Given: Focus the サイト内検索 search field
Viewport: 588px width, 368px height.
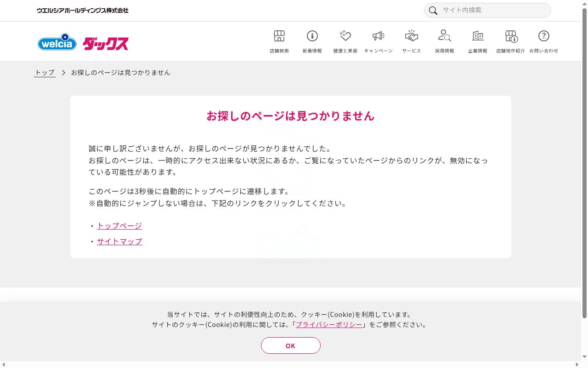Looking at the screenshot, I should [487, 10].
